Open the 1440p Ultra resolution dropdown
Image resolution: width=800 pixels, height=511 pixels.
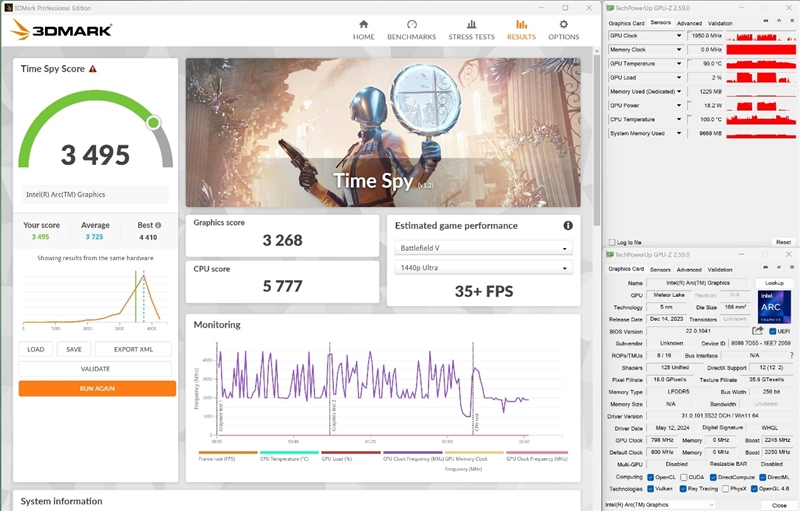click(483, 268)
